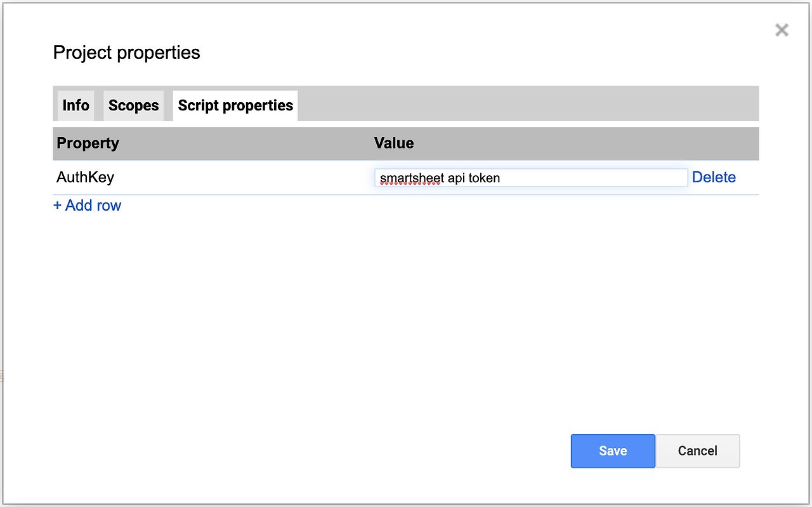Click empty space right of value text
Viewport: 812px width, 507px height.
[596, 178]
